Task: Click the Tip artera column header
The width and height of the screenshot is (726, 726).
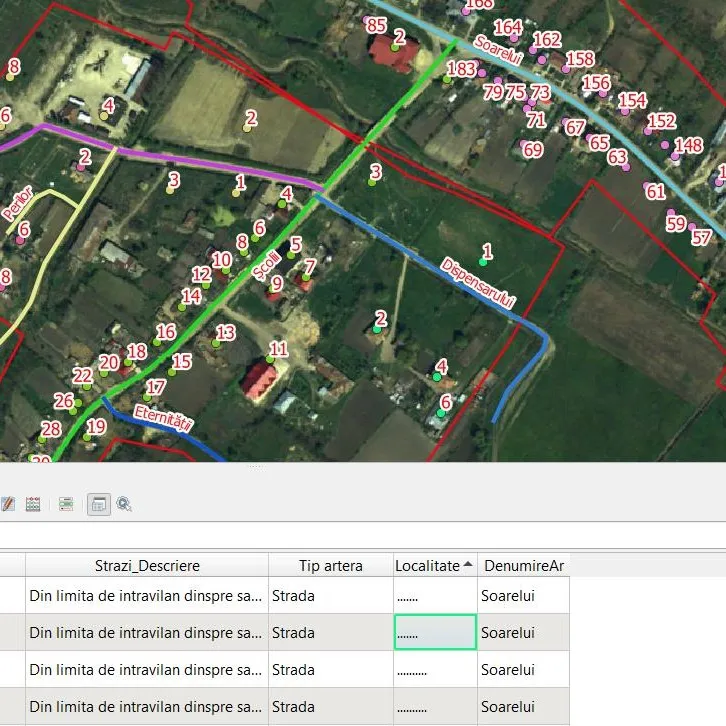Action: [330, 566]
